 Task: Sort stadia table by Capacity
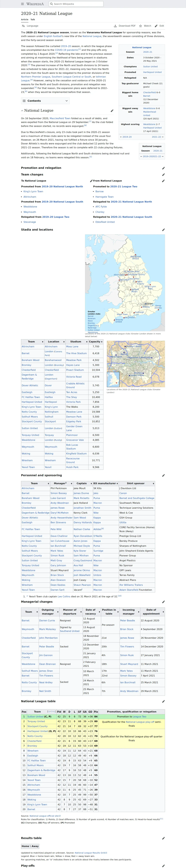(96, 342)
